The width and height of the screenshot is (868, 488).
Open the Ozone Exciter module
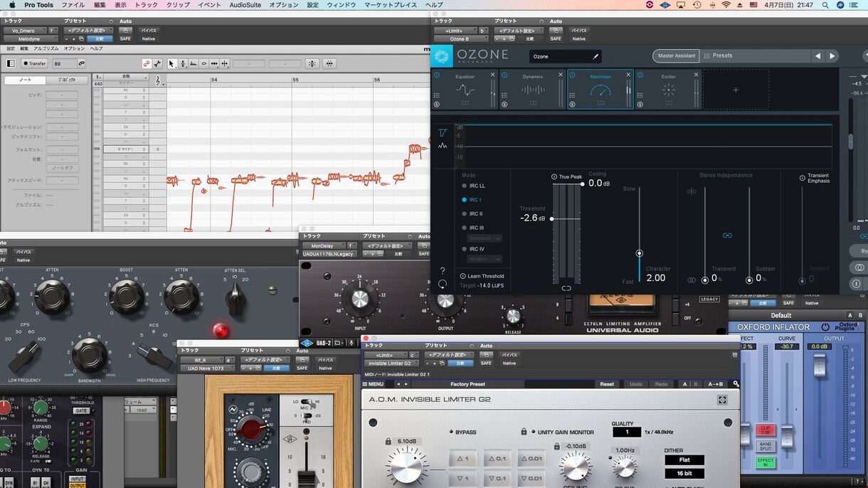coord(669,90)
